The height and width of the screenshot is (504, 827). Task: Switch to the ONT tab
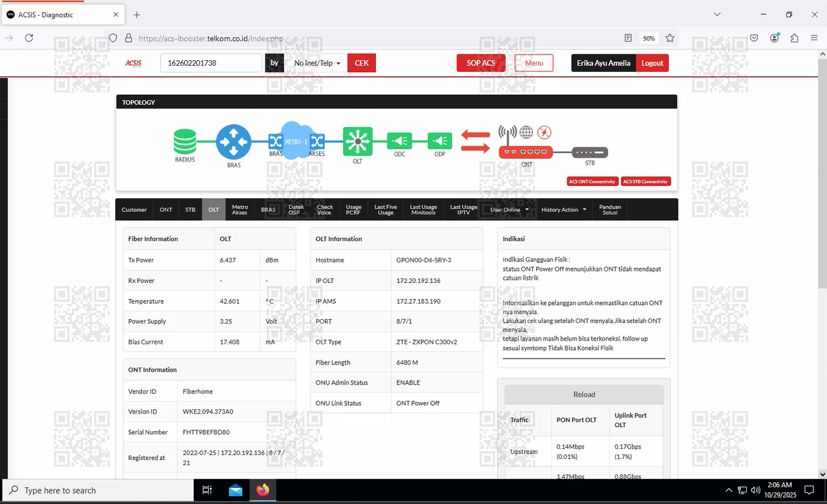tap(166, 209)
